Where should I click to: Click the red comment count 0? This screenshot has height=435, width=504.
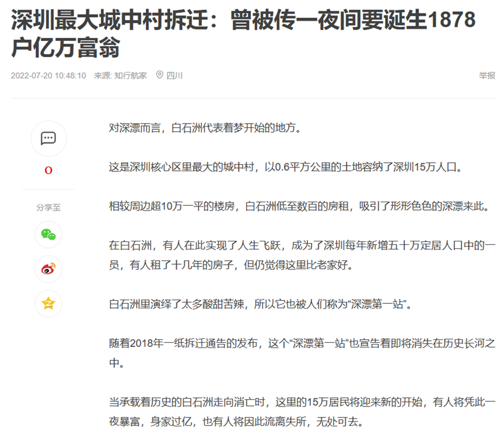(x=48, y=170)
